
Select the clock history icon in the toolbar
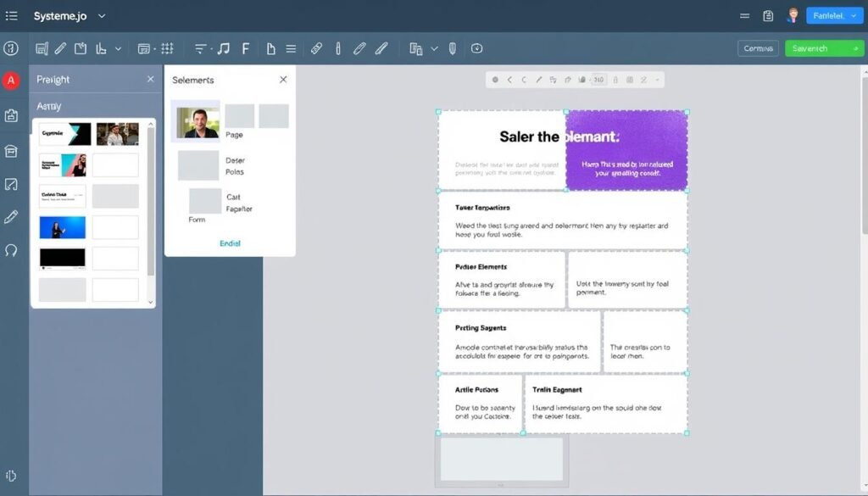pyautogui.click(x=476, y=48)
